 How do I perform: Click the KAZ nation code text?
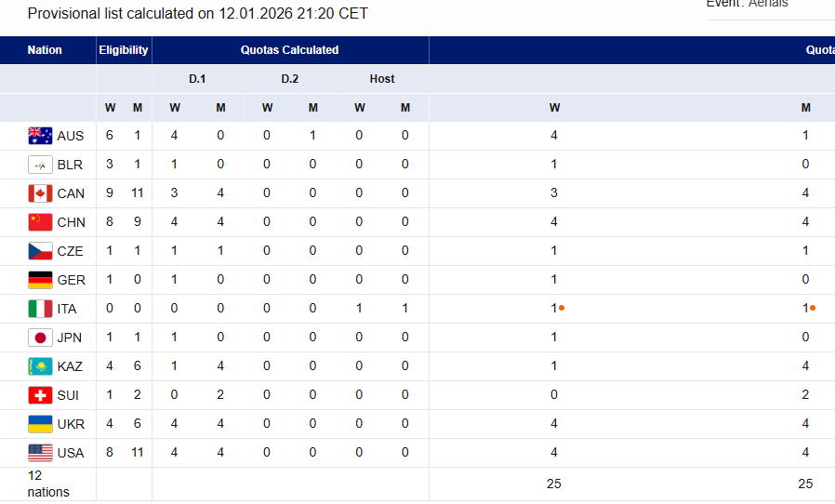click(x=70, y=367)
